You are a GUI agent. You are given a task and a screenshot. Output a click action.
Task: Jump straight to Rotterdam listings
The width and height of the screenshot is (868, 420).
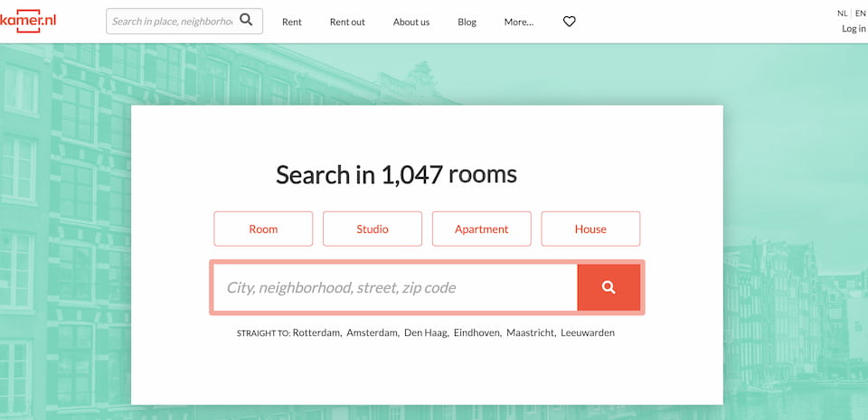pos(316,333)
